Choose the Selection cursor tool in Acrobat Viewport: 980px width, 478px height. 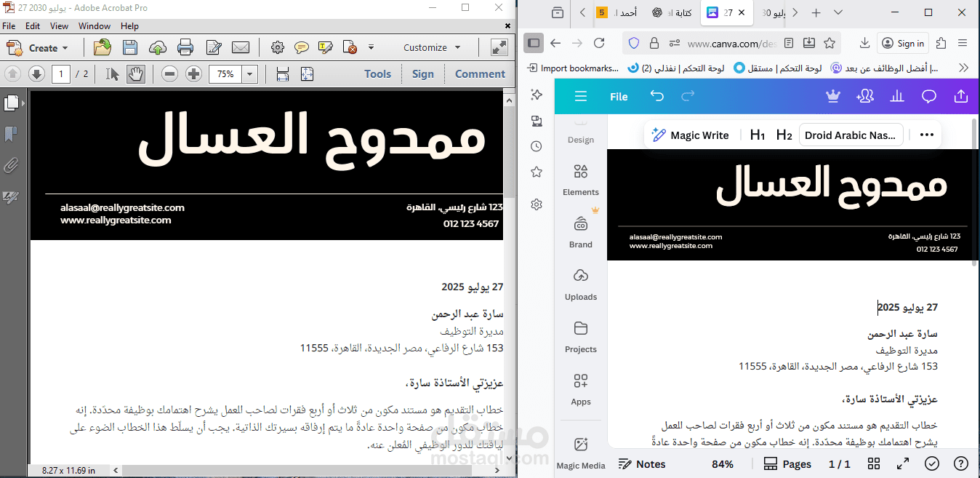click(x=112, y=73)
